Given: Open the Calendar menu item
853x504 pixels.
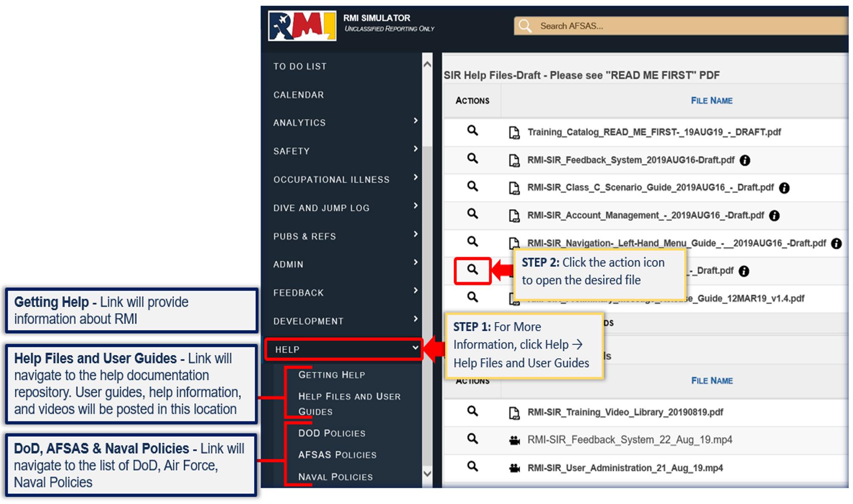Looking at the screenshot, I should coord(298,95).
